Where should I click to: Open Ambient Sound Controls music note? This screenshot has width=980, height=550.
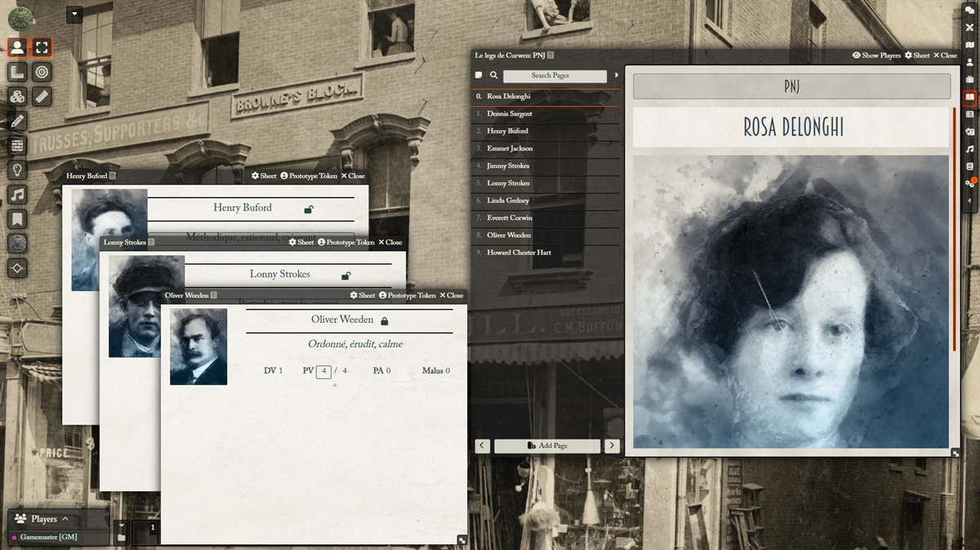click(x=17, y=195)
